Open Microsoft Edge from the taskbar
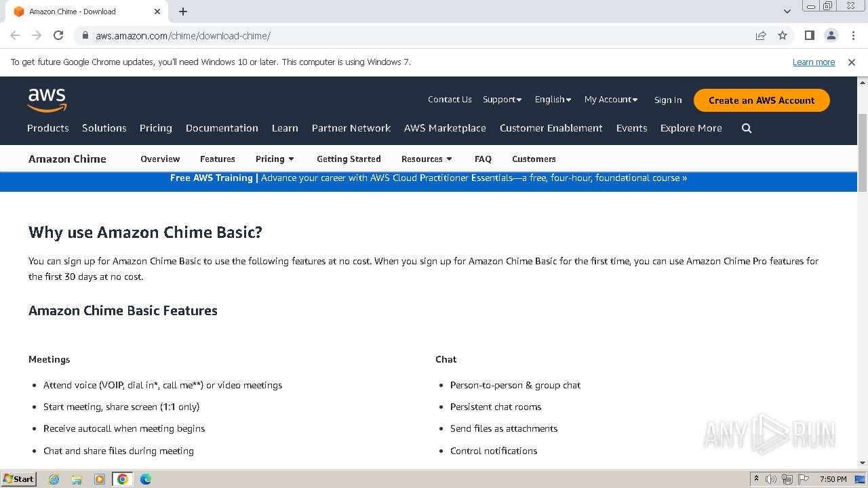868x488 pixels. [146, 479]
